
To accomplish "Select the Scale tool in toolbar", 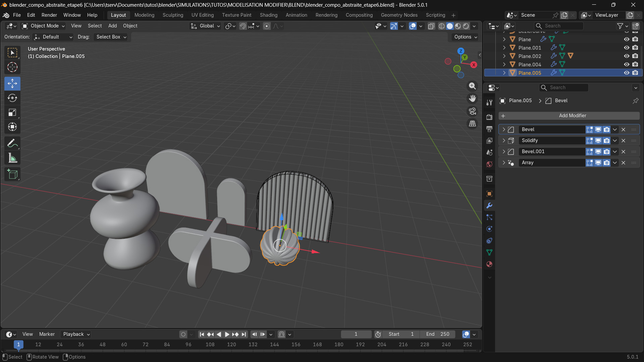I will coord(12,112).
